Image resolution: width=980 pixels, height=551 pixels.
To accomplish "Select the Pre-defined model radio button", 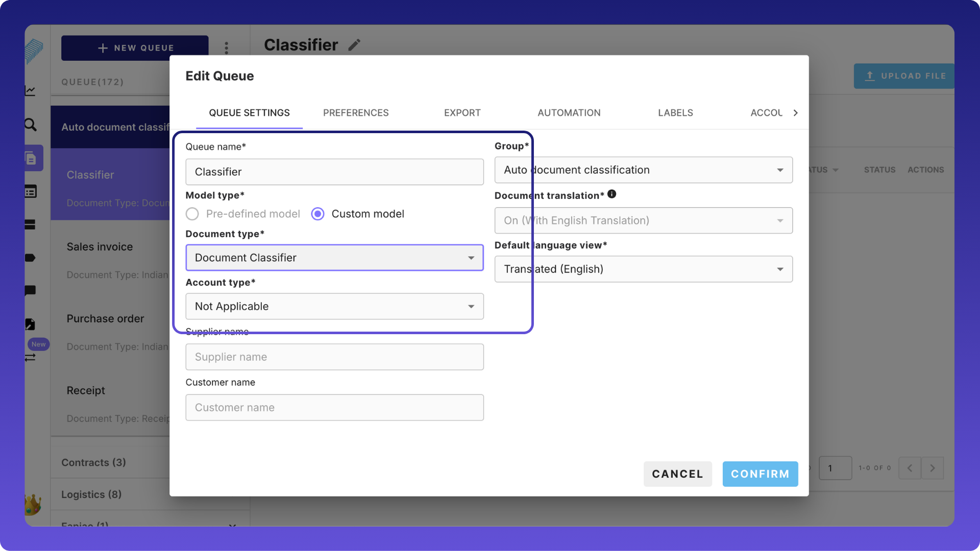I will coord(192,214).
